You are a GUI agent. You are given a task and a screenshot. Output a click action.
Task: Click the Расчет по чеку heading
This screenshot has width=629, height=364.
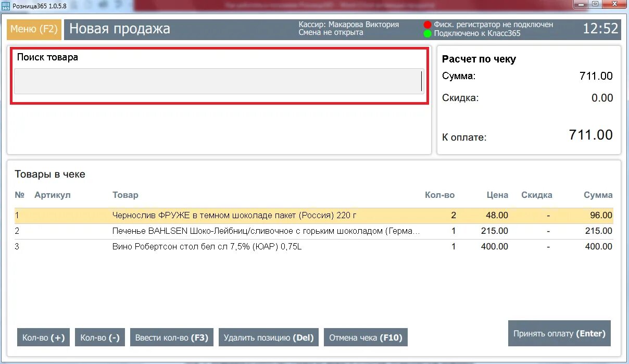[x=479, y=59]
